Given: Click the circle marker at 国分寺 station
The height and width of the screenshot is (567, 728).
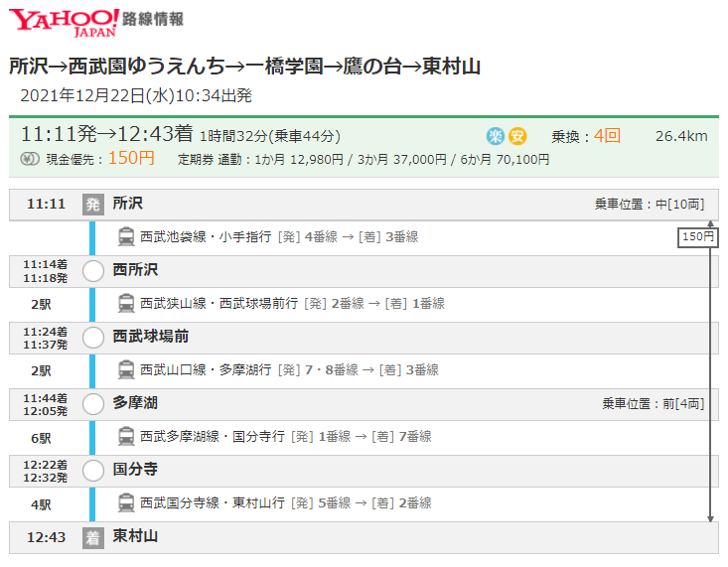Looking at the screenshot, I should click(x=92, y=471).
